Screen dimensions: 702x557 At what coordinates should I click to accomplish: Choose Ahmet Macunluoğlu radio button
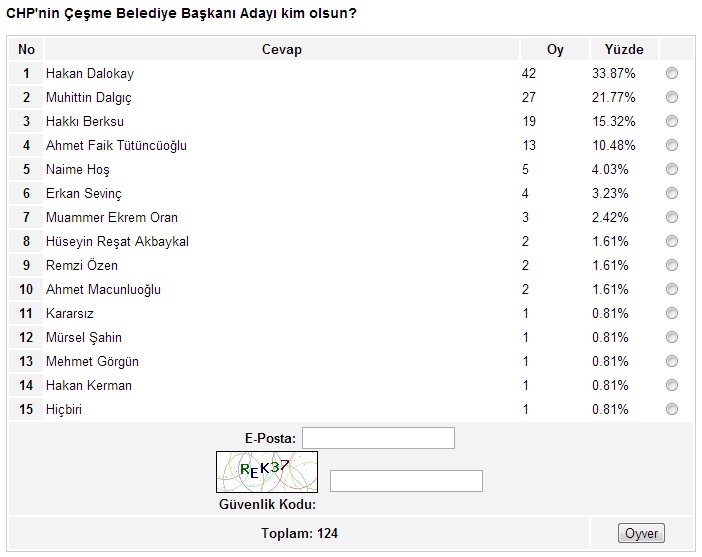pos(671,290)
